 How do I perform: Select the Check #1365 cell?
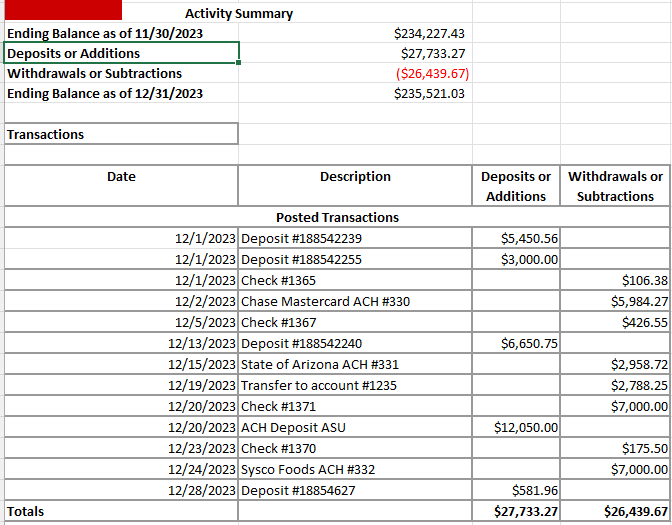click(355, 280)
